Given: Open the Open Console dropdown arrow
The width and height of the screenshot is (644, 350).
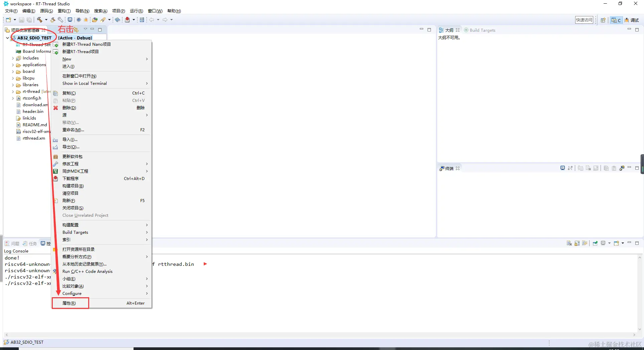Looking at the screenshot, I should [623, 243].
